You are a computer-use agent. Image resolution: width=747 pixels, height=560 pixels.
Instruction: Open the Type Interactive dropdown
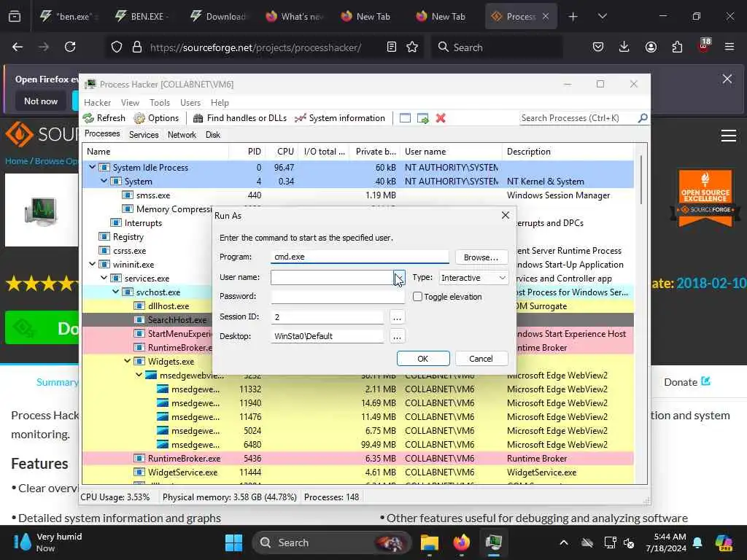(473, 278)
